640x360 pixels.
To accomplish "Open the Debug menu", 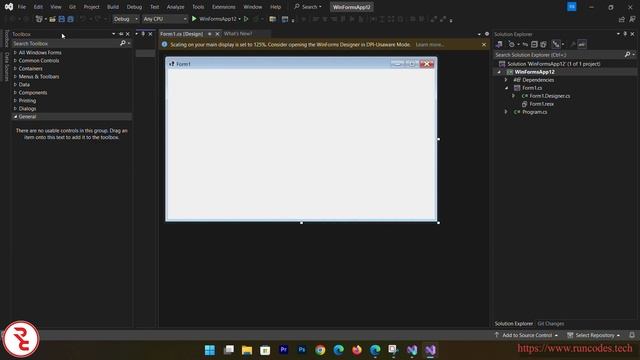I will coord(134,7).
